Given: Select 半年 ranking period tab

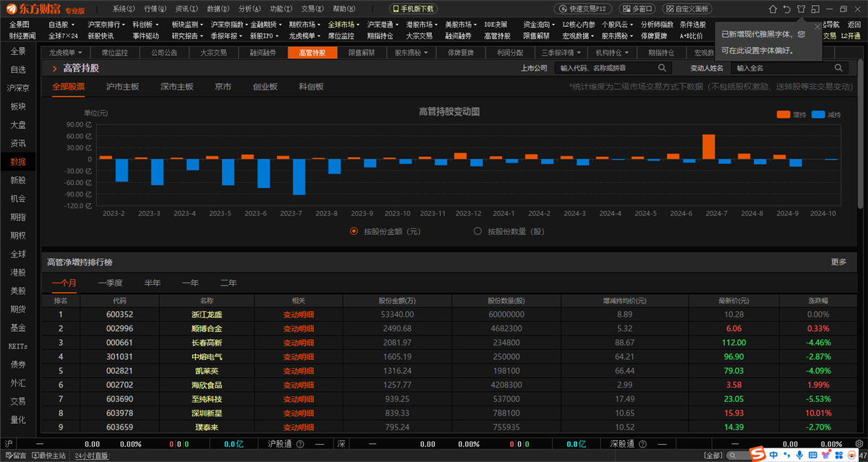Looking at the screenshot, I should 153,283.
